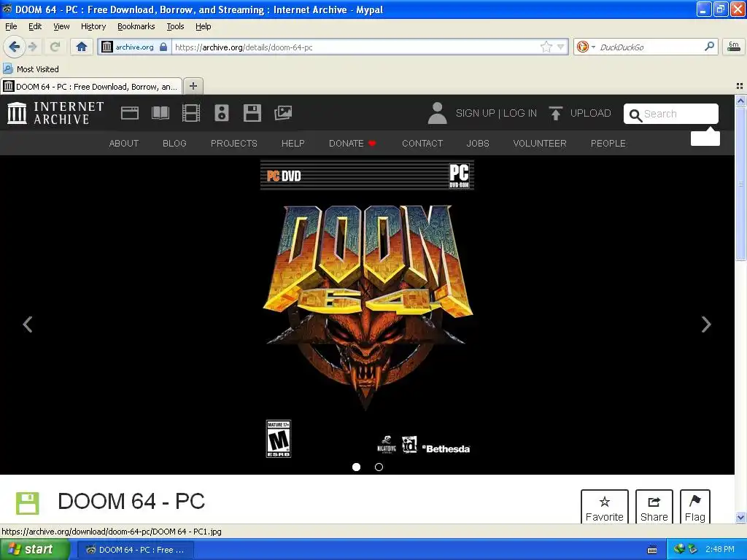747x560 pixels.
Task: Click the scrollbar down arrow
Action: coord(740,518)
